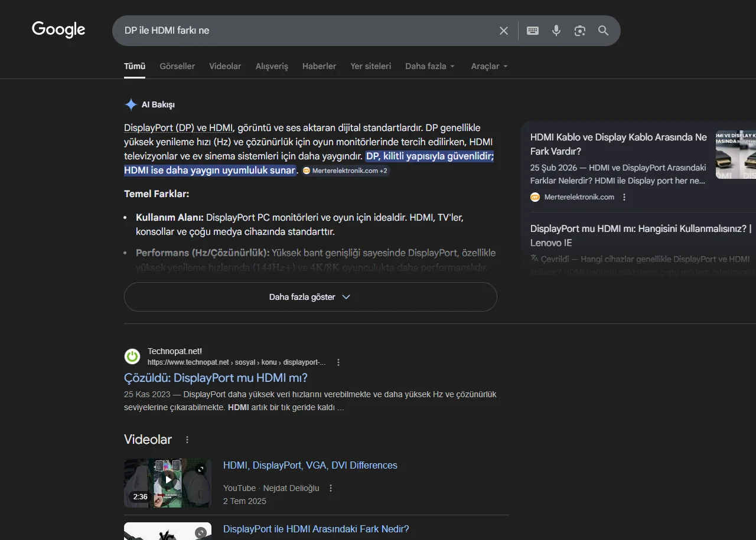
Task: Expand AI overview with Daha fazla göster
Action: click(310, 297)
